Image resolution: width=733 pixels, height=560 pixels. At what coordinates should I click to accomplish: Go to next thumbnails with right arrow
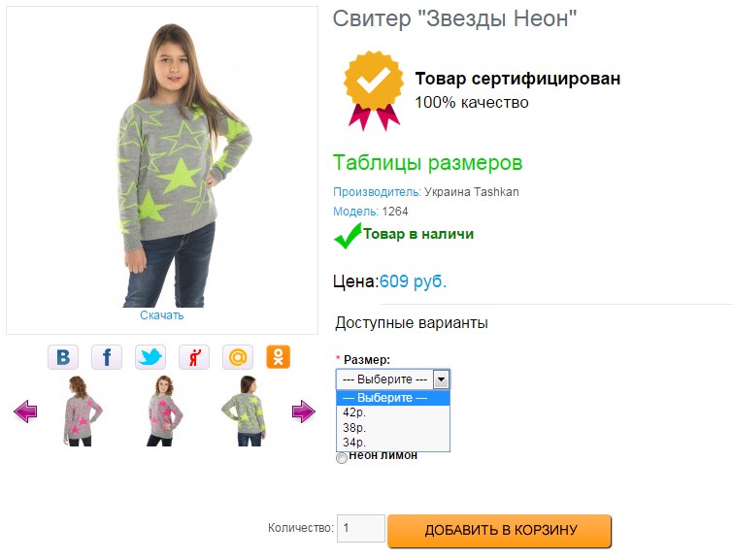tap(303, 412)
